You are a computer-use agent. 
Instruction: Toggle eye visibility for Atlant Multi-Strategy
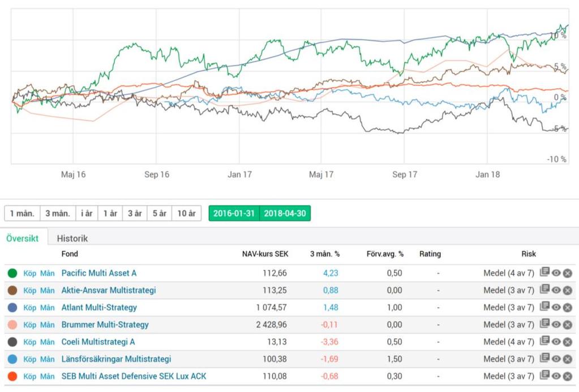tap(556, 308)
